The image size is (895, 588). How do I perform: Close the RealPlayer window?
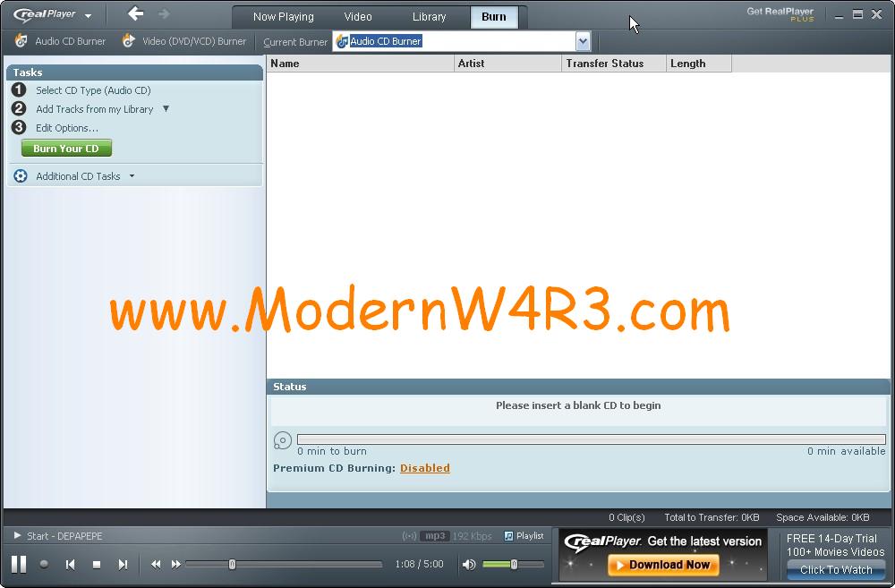(x=877, y=14)
